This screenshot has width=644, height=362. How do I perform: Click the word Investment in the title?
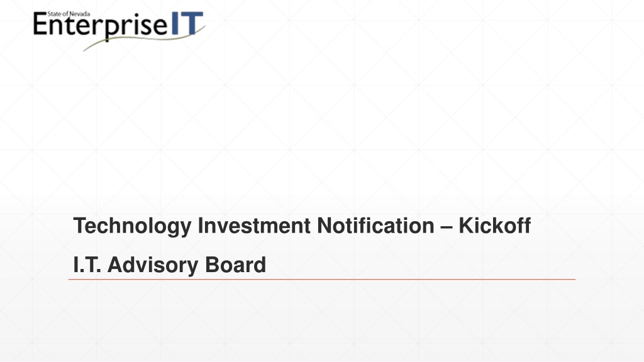coord(254,226)
